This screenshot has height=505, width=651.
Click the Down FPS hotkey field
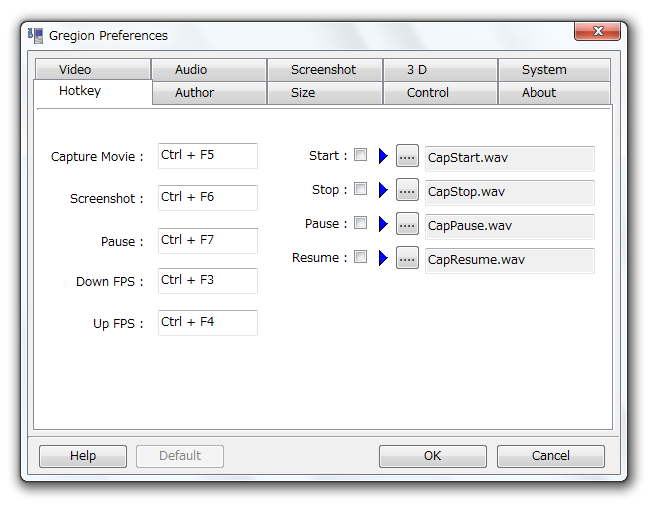click(208, 281)
